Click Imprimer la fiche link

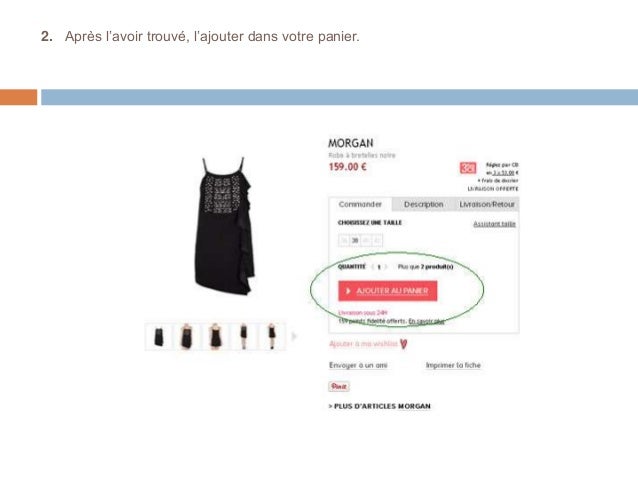(x=453, y=365)
